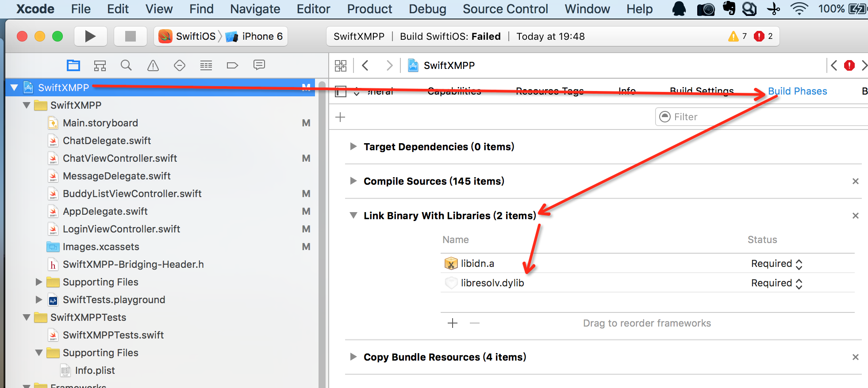The image size is (868, 388).
Task: Expand Compile Sources section
Action: coord(353,181)
